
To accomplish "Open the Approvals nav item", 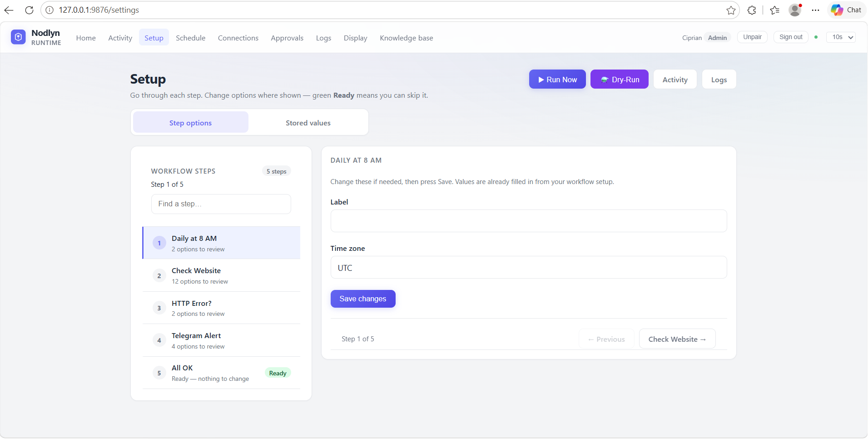I will (287, 38).
